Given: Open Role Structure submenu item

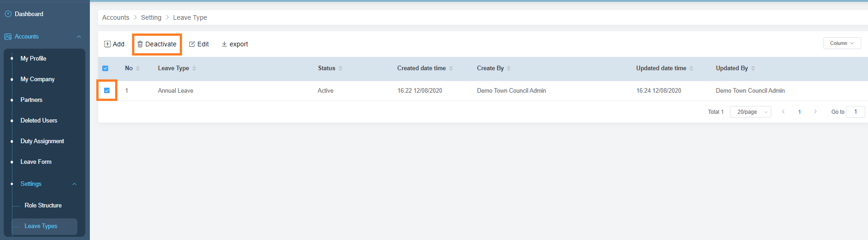Looking at the screenshot, I should [x=43, y=205].
